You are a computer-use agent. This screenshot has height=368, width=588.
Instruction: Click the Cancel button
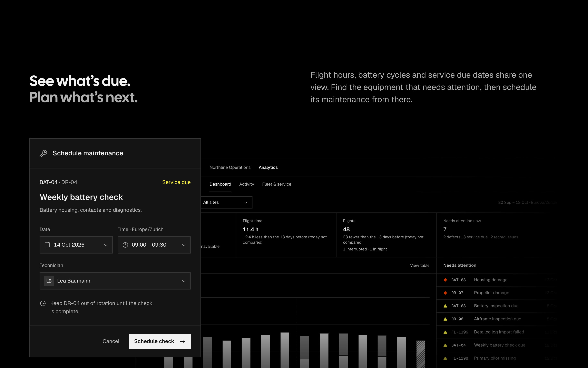[111, 341]
